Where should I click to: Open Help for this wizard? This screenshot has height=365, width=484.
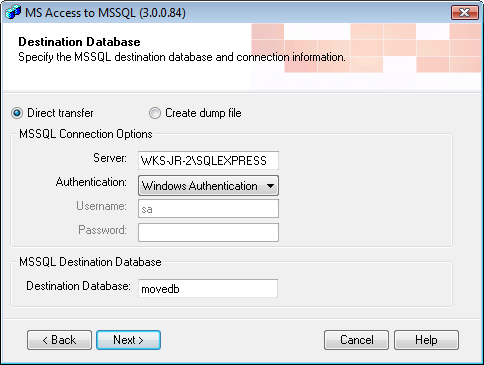coord(426,340)
